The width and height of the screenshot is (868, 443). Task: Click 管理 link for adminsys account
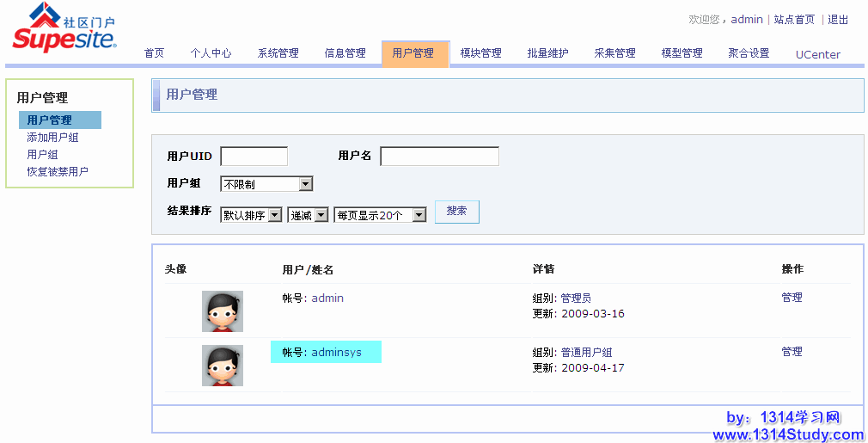(792, 352)
